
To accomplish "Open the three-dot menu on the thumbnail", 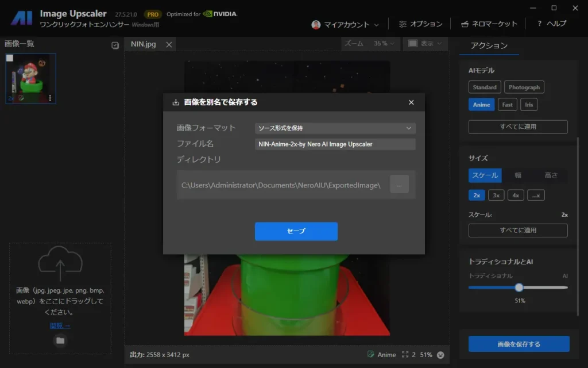I will 50,98.
